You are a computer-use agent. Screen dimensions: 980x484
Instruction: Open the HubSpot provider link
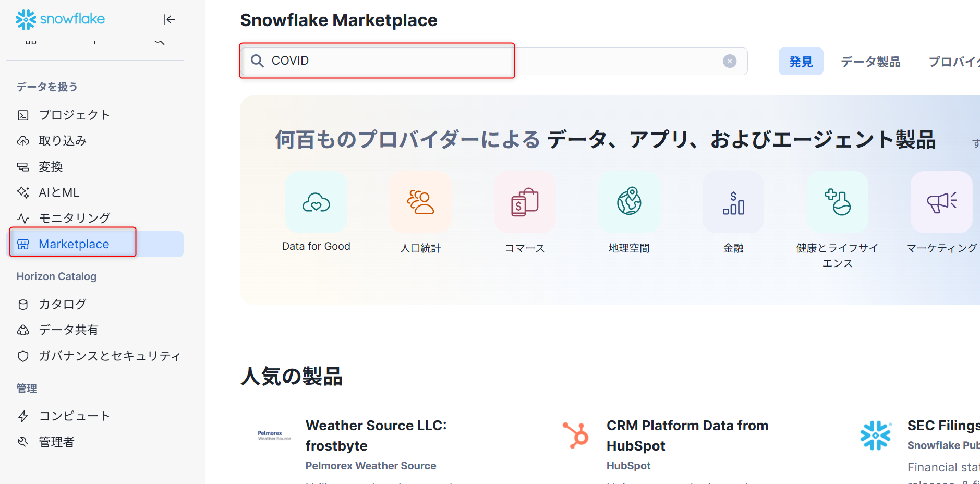pos(628,466)
